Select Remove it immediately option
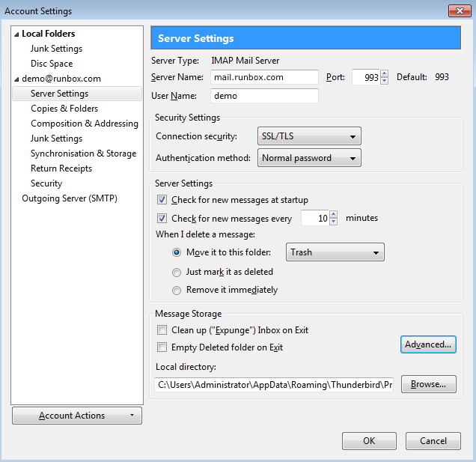Viewport: 476px width, 462px height. point(177,290)
